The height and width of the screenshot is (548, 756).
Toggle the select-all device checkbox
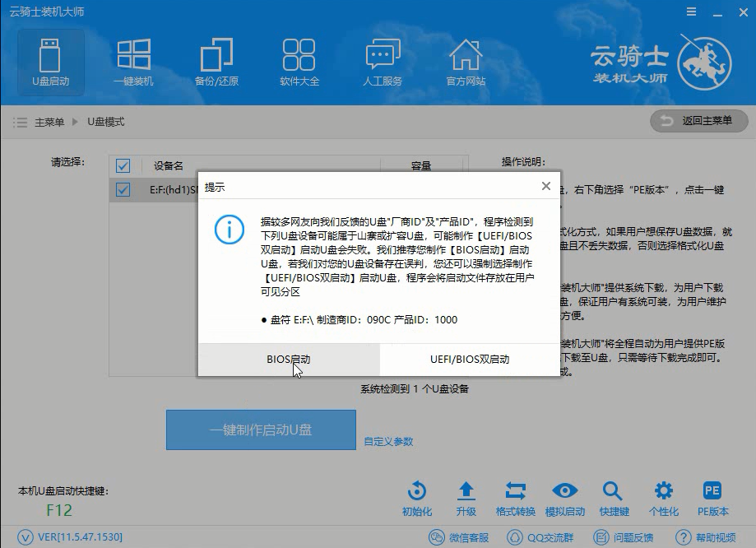pos(123,165)
